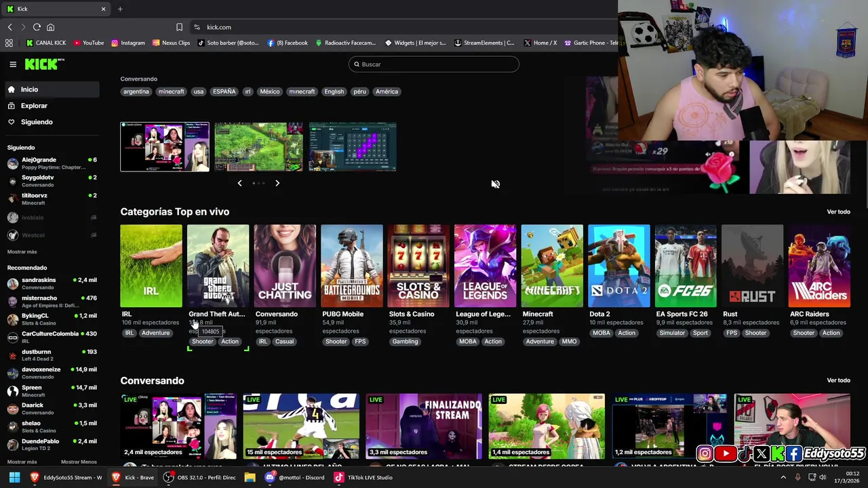Open TikTok LIVE Studio taskbar app
868x488 pixels.
(x=363, y=477)
